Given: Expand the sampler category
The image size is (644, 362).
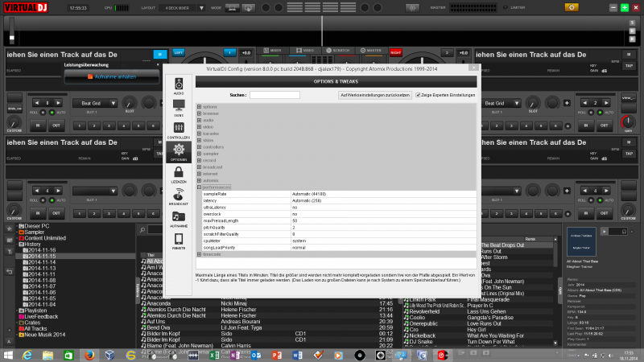Looking at the screenshot, I should coord(199,154).
